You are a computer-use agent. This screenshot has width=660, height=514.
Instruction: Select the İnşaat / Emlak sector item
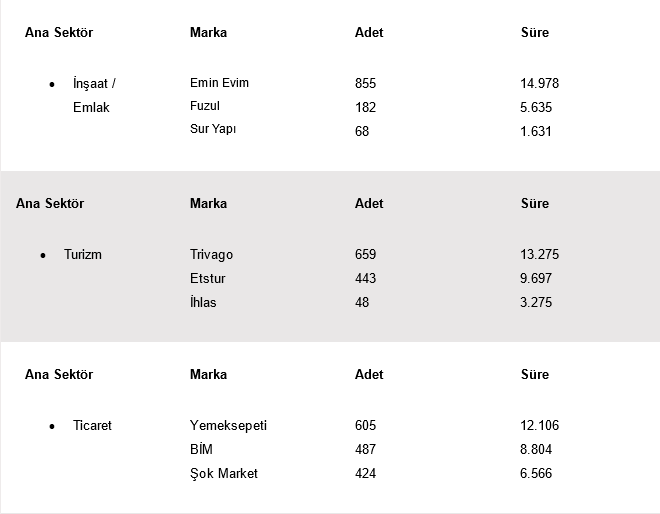click(94, 95)
